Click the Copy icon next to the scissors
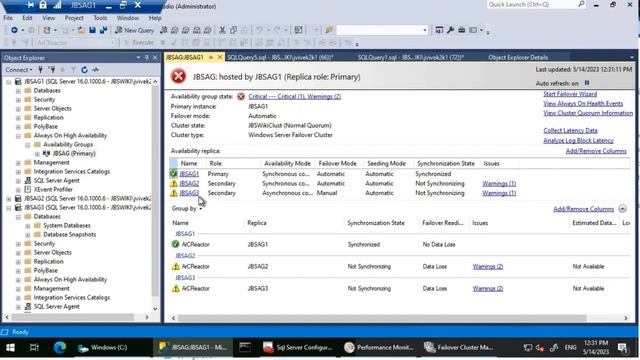Viewport: 640px width, 360px height. tap(233, 30)
